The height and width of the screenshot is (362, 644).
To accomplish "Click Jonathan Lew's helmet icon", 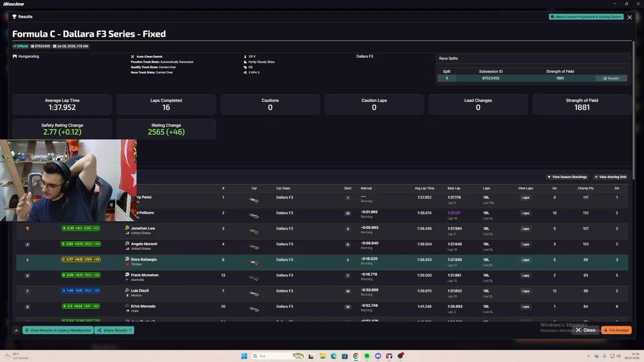I will click(127, 228).
